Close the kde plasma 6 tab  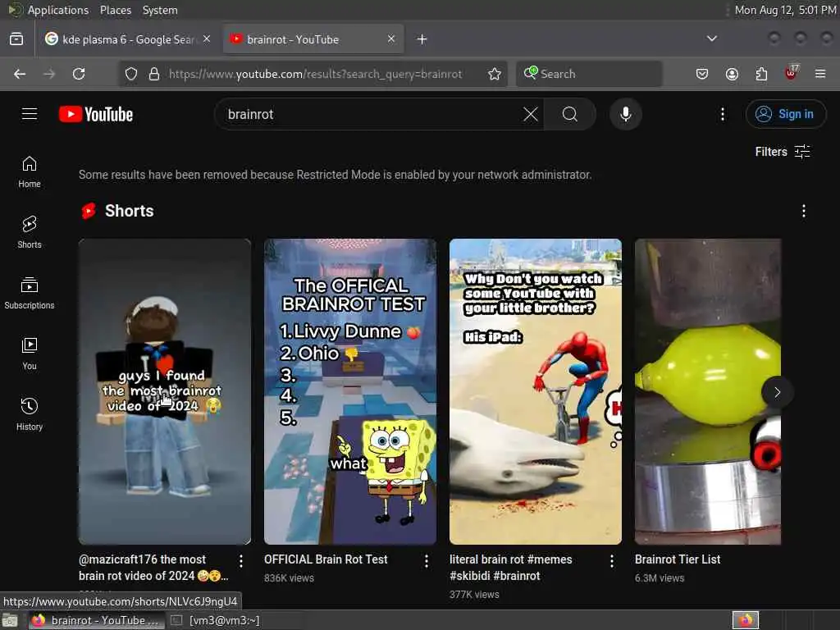click(x=207, y=39)
